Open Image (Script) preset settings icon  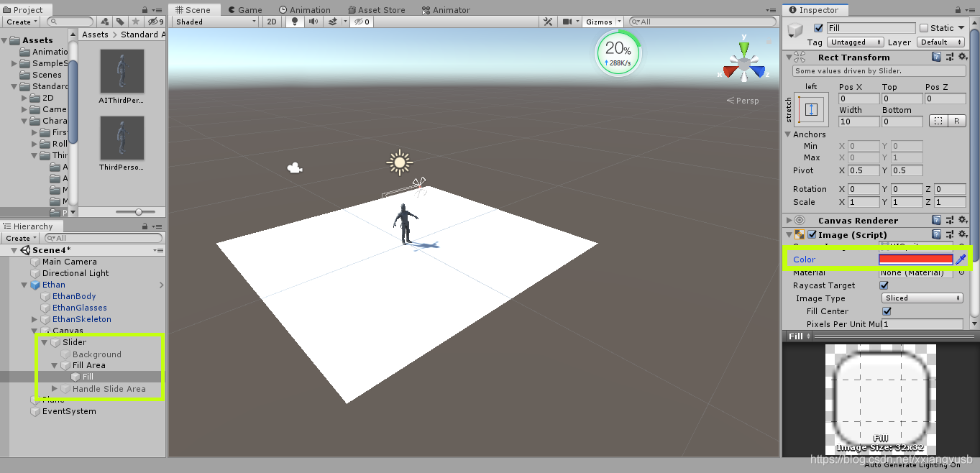coord(948,235)
